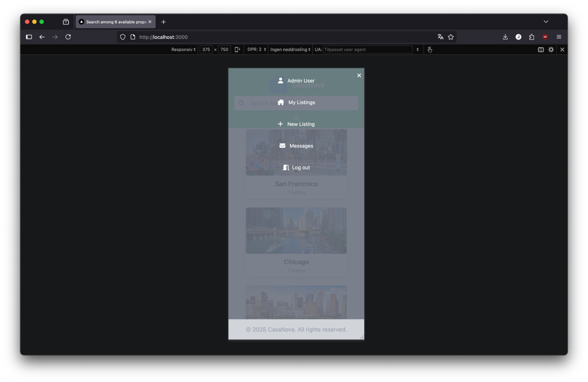Open the Ingen neddrosling throttling dropdown
Screen dimensions: 588x382
click(290, 50)
